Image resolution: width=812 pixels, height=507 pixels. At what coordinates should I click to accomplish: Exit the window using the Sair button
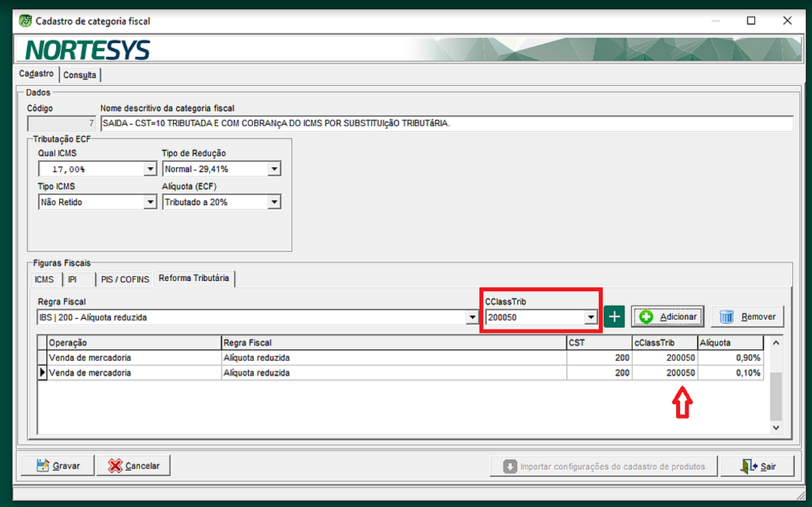758,466
